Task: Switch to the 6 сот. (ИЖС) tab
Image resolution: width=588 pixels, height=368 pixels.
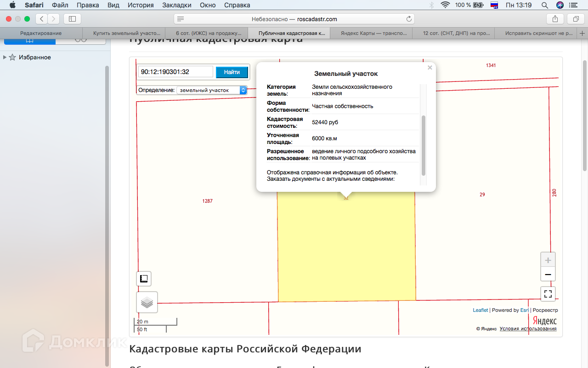Action: (x=206, y=33)
